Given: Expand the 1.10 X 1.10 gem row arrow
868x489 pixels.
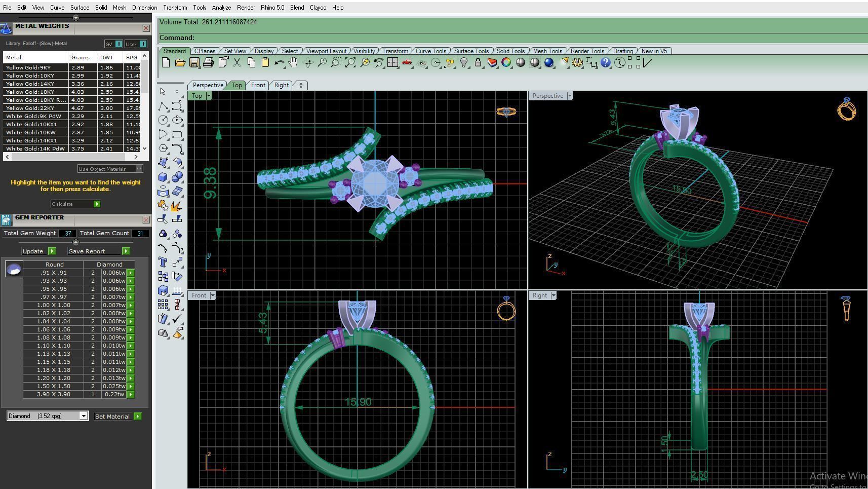Looking at the screenshot, I should (131, 346).
